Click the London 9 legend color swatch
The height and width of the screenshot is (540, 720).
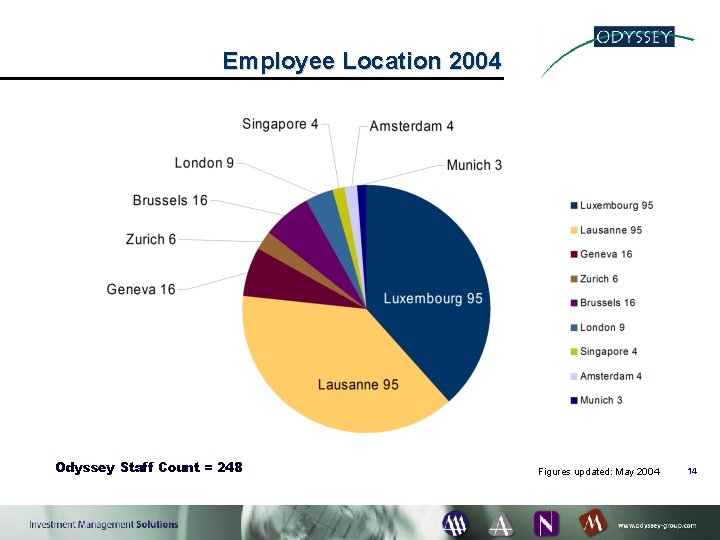574,327
